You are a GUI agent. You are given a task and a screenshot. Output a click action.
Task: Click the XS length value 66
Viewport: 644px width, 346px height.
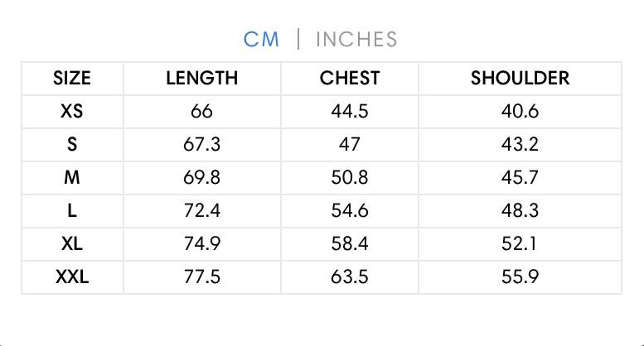tap(201, 111)
